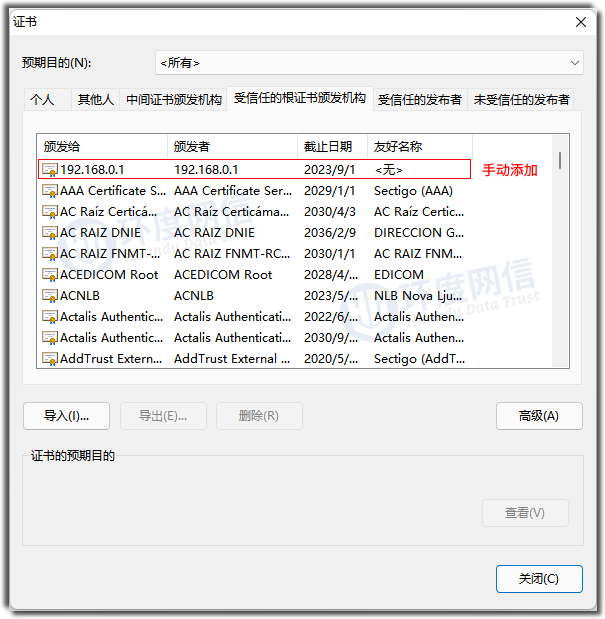Click certificate icon for 192.168.0.1 row

pos(50,170)
